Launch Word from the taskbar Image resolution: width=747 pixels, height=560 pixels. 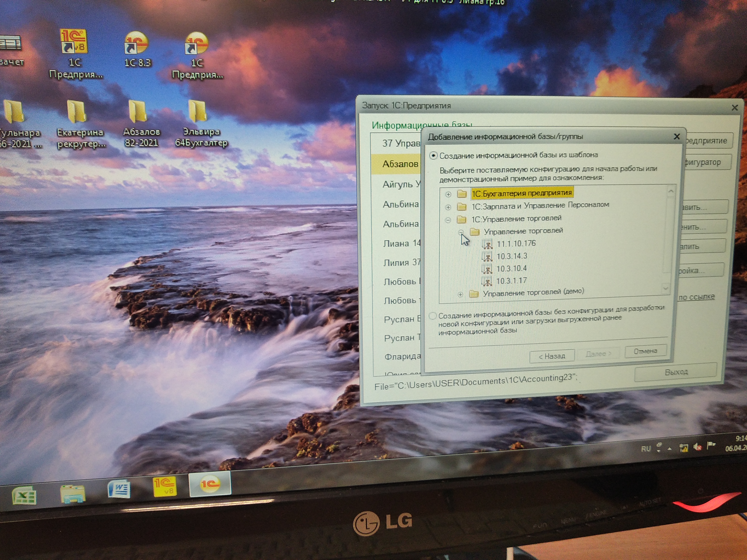pyautogui.click(x=119, y=489)
